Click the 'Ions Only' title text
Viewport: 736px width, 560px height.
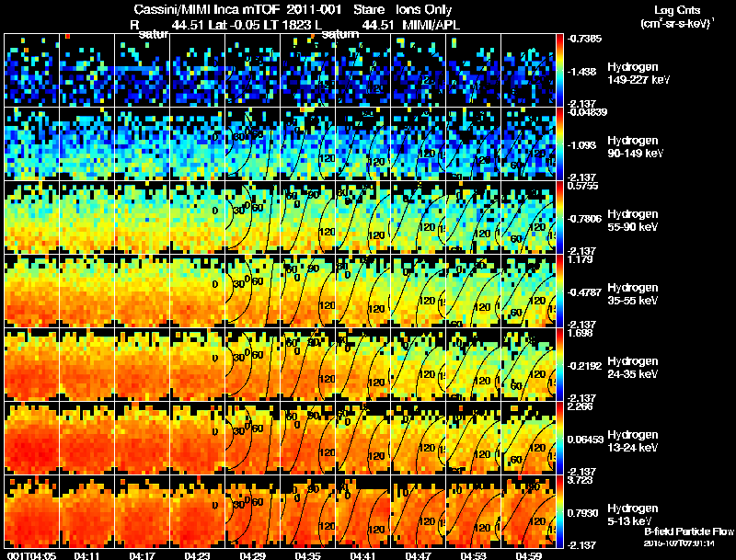click(423, 10)
